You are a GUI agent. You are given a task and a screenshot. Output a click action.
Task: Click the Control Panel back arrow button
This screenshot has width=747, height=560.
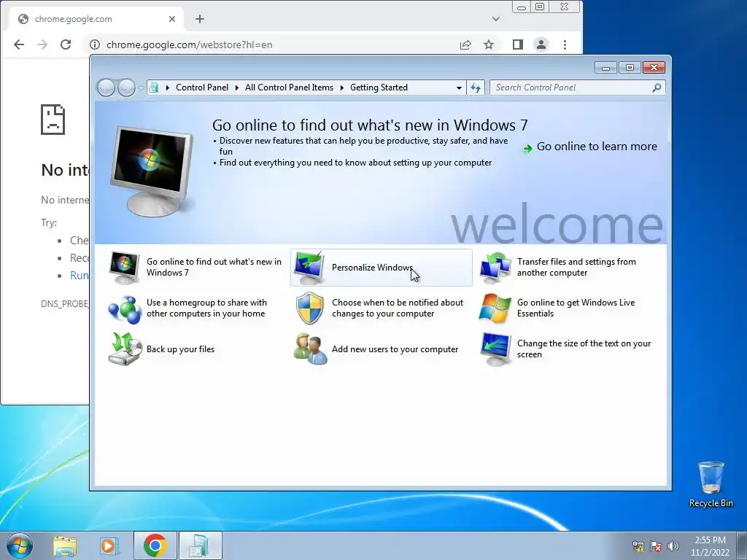(x=106, y=87)
